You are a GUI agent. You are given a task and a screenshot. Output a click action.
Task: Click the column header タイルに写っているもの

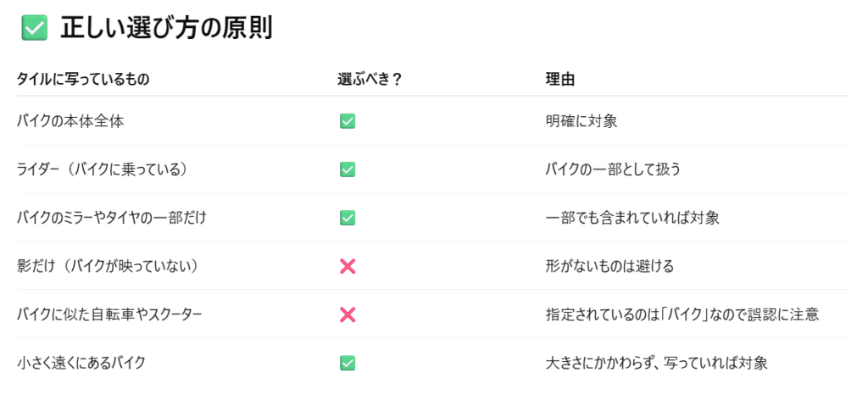(x=83, y=80)
